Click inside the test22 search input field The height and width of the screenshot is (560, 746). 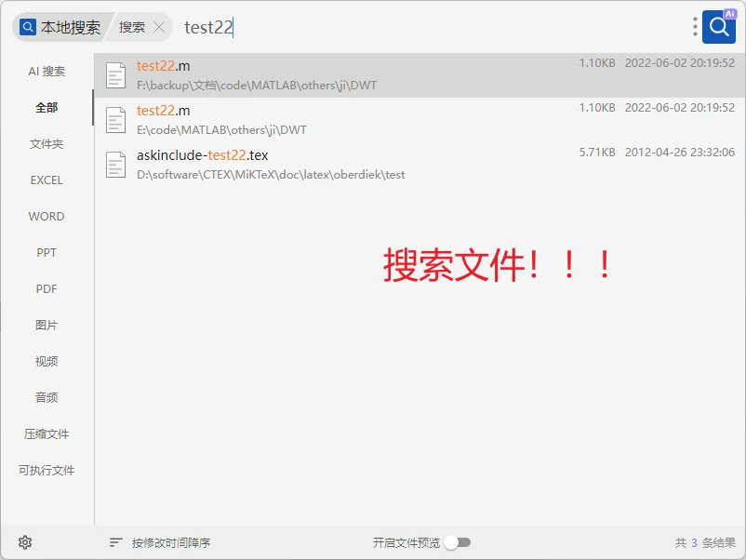223,27
